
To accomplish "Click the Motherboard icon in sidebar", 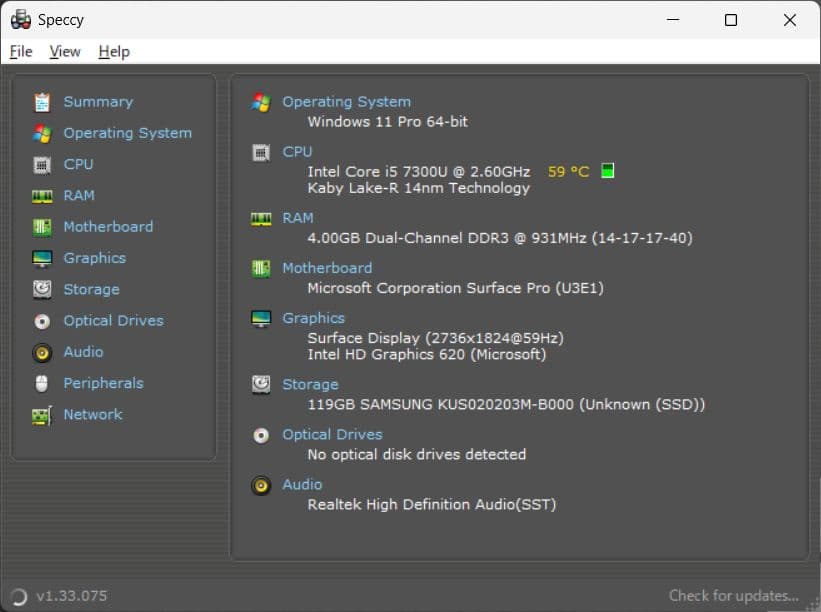I will [42, 227].
